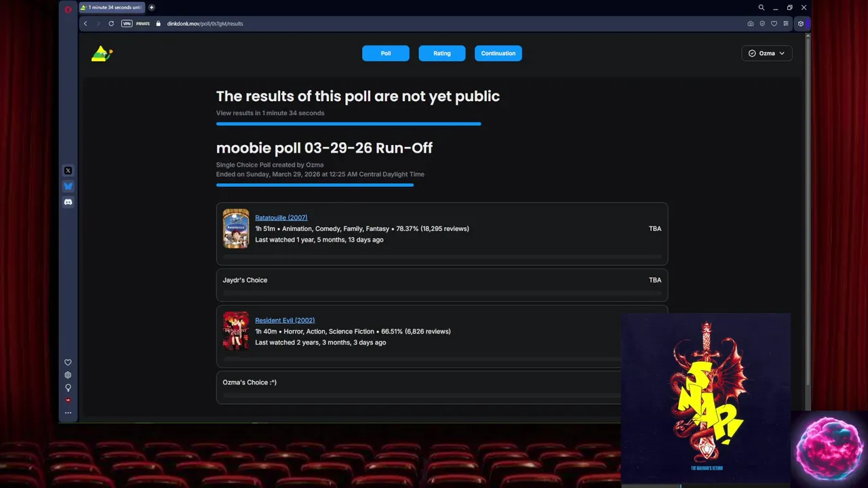Switch to the current browser tab
Image resolution: width=868 pixels, height=488 pixels.
(111, 7)
